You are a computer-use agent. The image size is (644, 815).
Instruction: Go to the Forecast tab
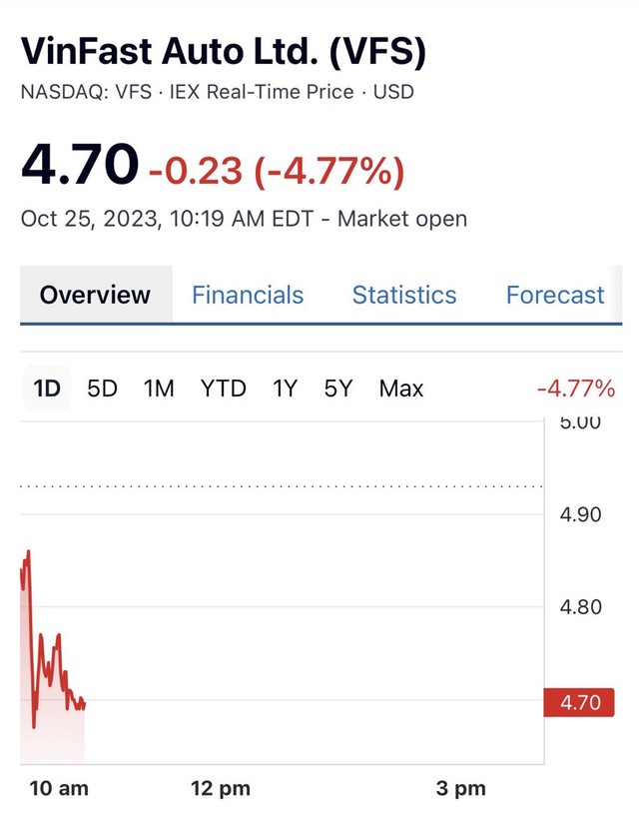[x=555, y=295]
